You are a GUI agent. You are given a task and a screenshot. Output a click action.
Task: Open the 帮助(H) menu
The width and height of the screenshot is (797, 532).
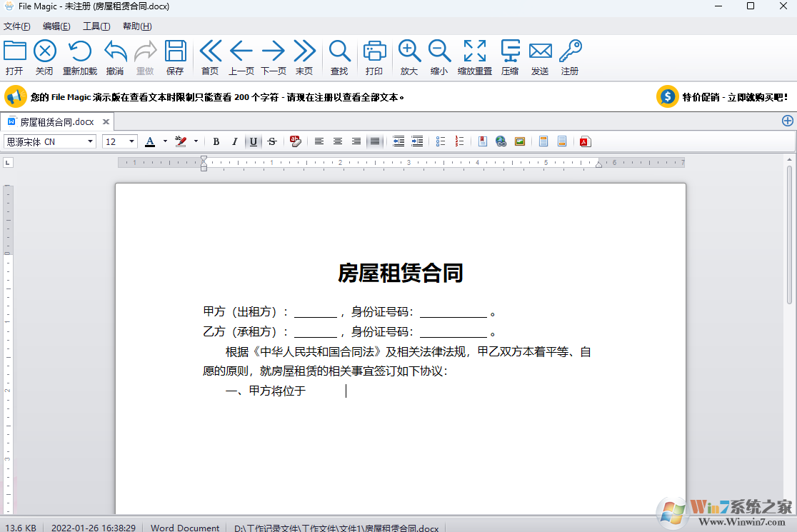click(137, 26)
